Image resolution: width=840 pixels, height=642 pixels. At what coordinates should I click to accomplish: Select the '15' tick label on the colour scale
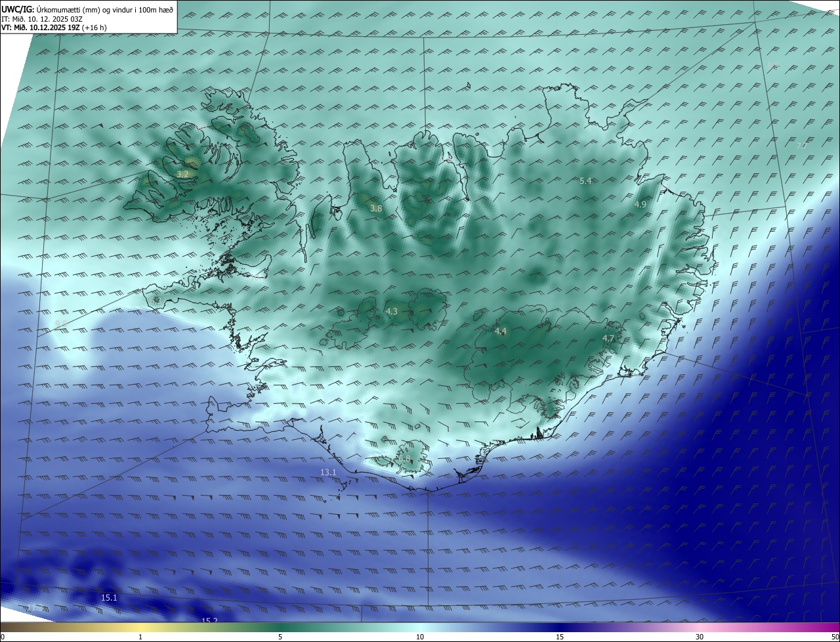pos(560,637)
